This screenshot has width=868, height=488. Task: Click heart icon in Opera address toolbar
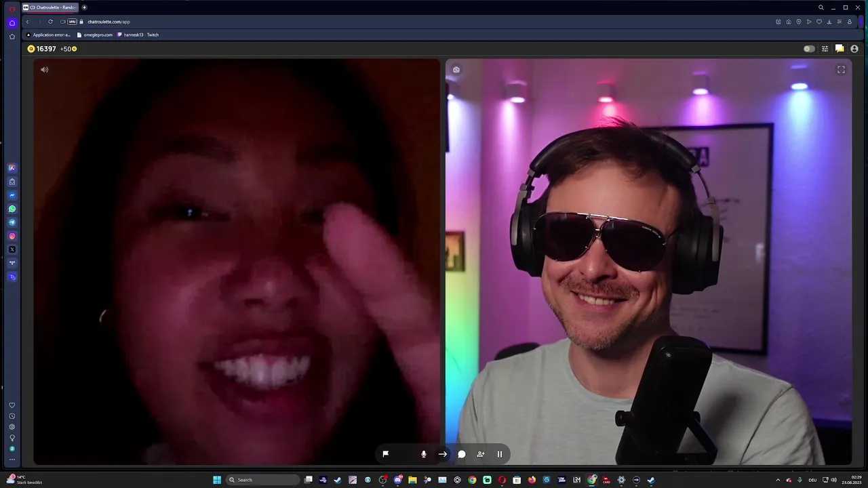(x=819, y=22)
